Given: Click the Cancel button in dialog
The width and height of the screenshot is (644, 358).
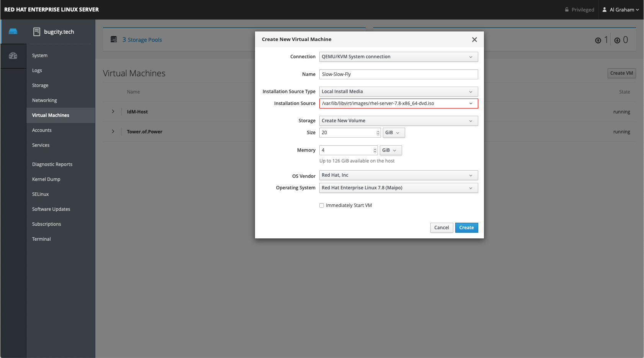Looking at the screenshot, I should click(x=441, y=228).
